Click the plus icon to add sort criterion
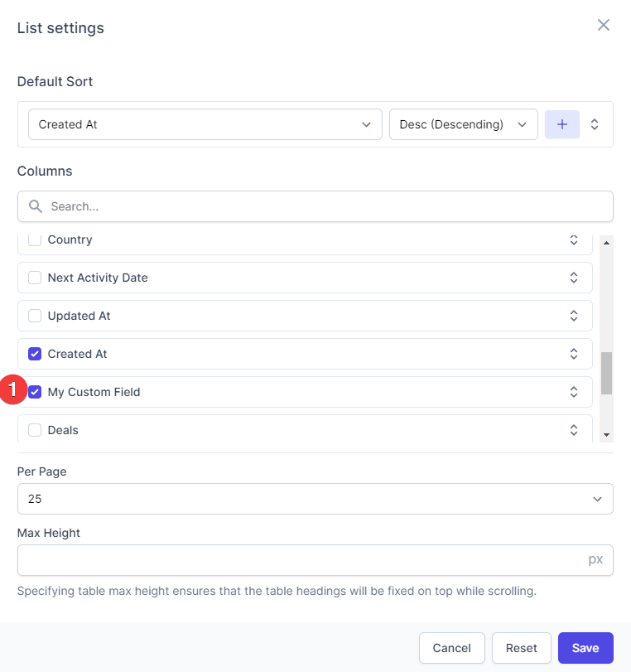631x672 pixels. pyautogui.click(x=562, y=123)
